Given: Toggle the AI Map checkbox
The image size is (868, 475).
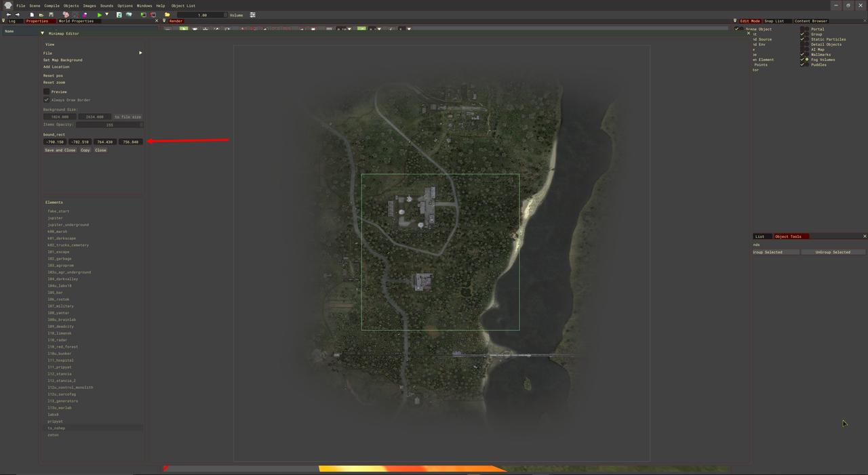Looking at the screenshot, I should [804, 49].
